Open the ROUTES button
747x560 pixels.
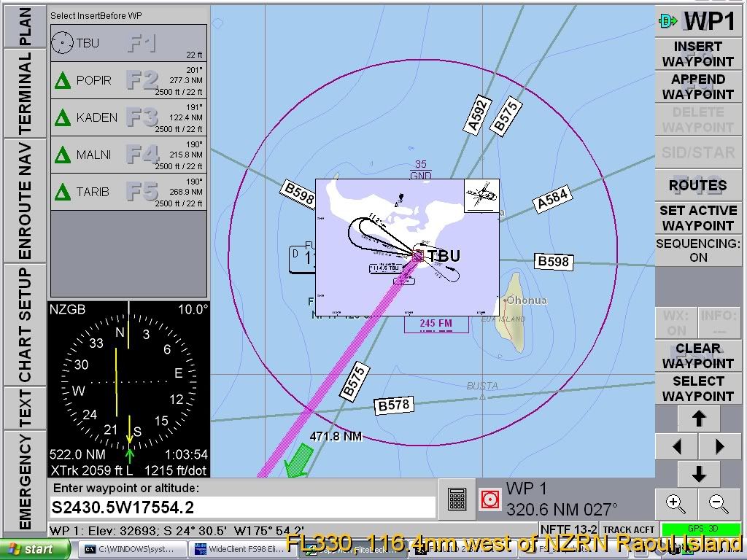[x=698, y=185]
